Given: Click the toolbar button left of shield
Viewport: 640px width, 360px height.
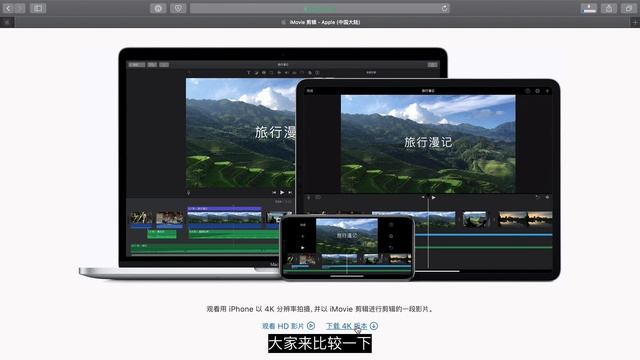Looking at the screenshot, I should [158, 8].
